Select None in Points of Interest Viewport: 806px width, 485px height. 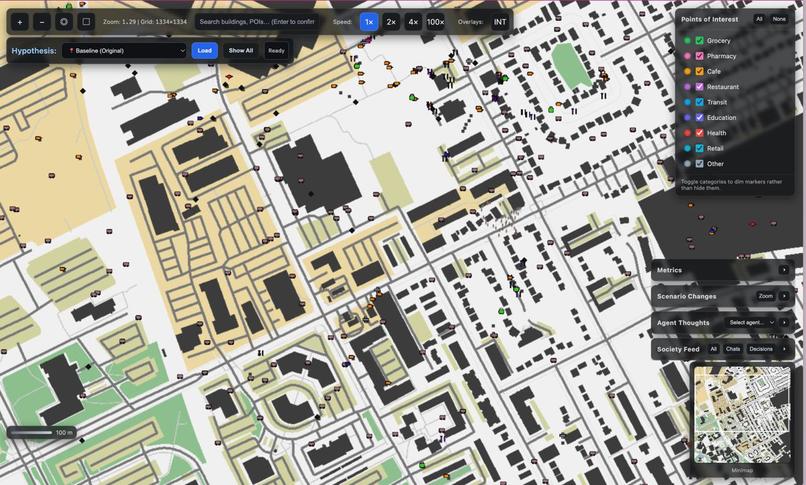click(x=779, y=19)
